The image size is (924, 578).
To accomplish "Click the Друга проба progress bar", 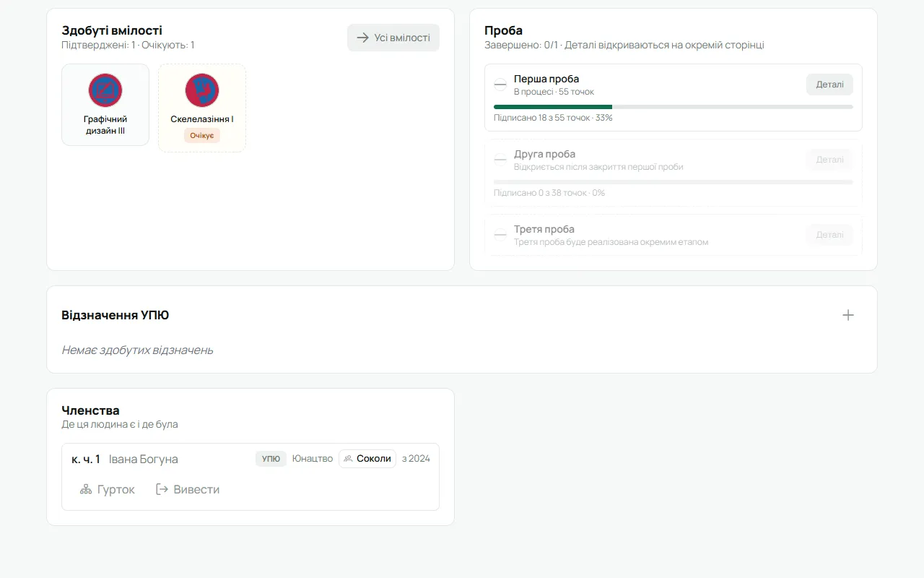I will 674,182.
